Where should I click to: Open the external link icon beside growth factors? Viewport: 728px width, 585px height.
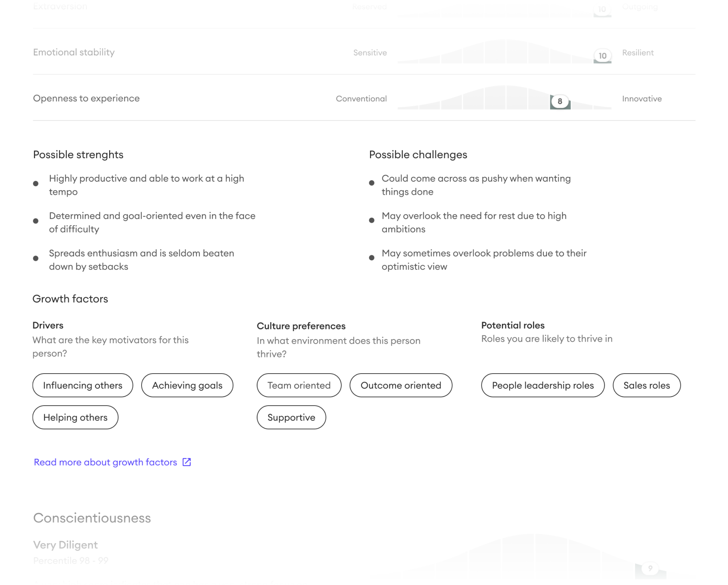[x=187, y=462]
